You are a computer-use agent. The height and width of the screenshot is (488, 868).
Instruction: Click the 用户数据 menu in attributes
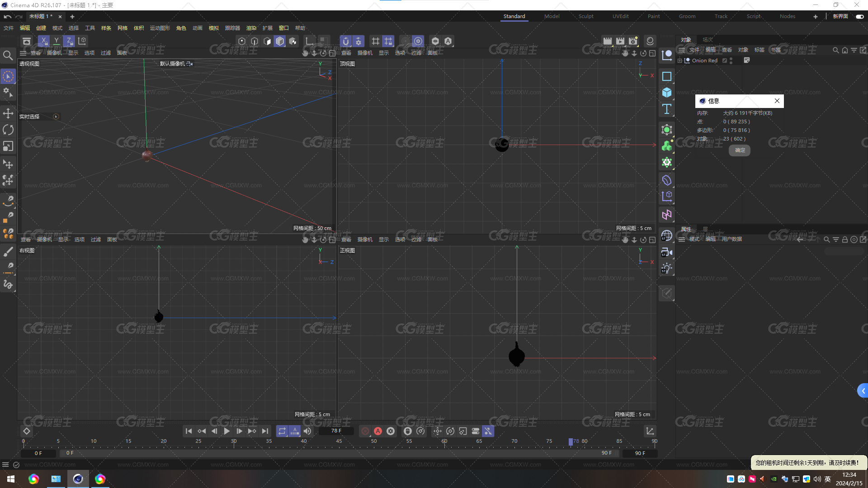point(732,239)
